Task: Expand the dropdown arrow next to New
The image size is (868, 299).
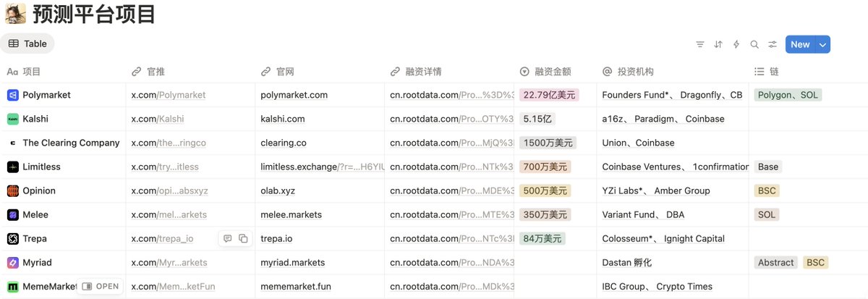Action: pyautogui.click(x=822, y=44)
